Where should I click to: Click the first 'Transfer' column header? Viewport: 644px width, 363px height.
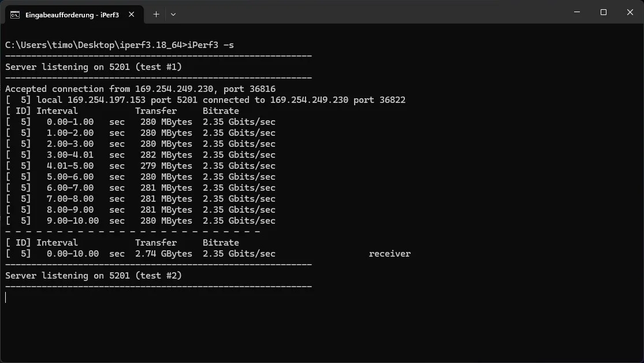tap(156, 111)
